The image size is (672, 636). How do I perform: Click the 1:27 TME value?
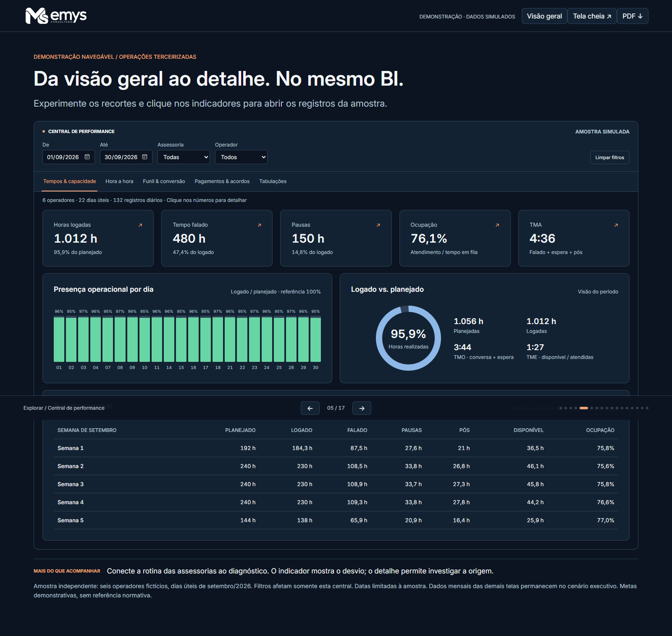535,347
